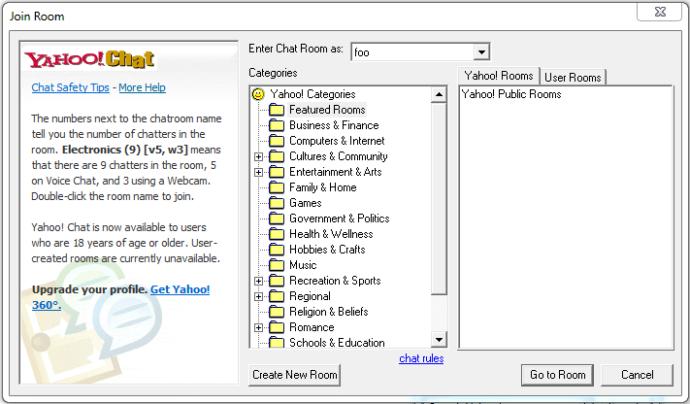This screenshot has height=404, width=690.
Task: Cancel the Join Room dialog
Action: [x=637, y=375]
